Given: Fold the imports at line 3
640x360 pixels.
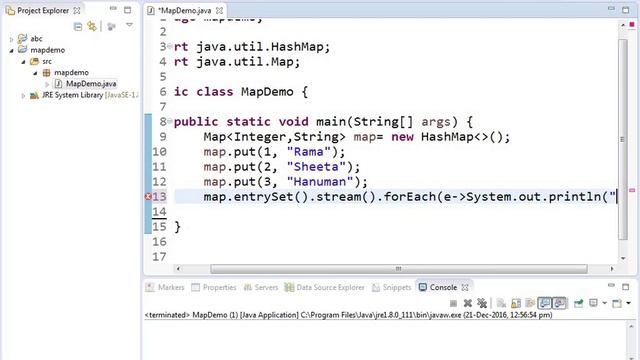Looking at the screenshot, I should pos(169,46).
